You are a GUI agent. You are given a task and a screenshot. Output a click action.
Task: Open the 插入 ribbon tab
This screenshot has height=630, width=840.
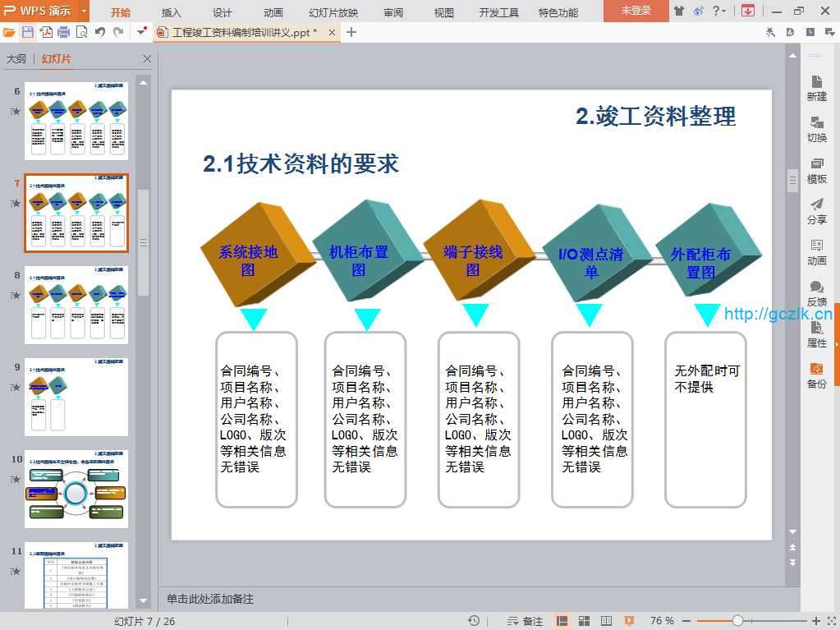click(x=172, y=12)
